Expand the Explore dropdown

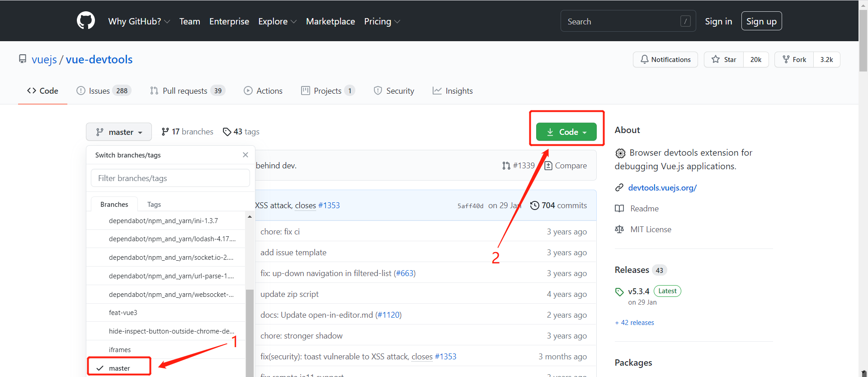(x=277, y=21)
